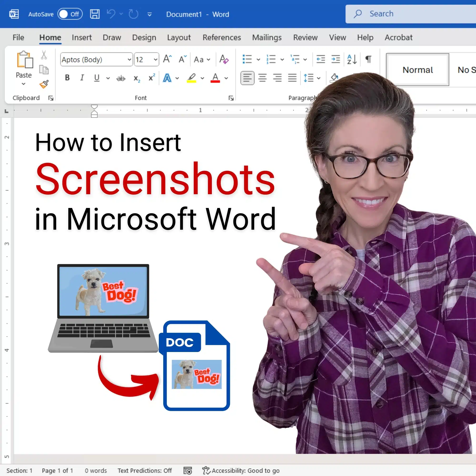
Task: Click the Search box
Action: (x=411, y=14)
